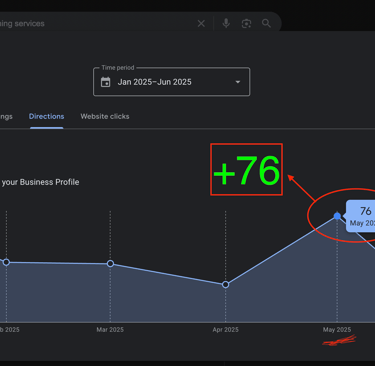Clear the search box with the X icon
375x366 pixels.
[x=201, y=24]
